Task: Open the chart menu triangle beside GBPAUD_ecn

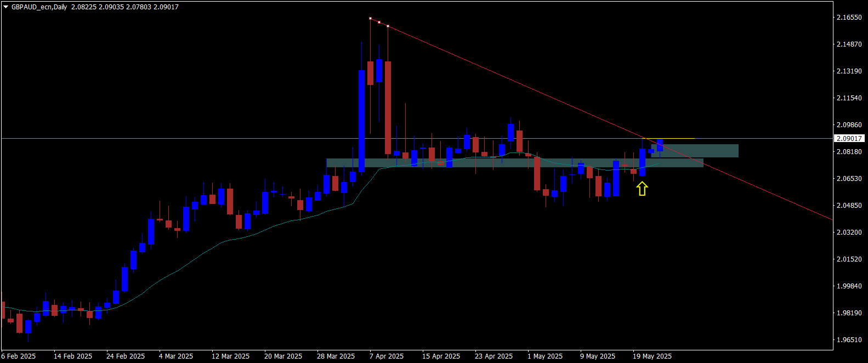Action: click(5, 7)
